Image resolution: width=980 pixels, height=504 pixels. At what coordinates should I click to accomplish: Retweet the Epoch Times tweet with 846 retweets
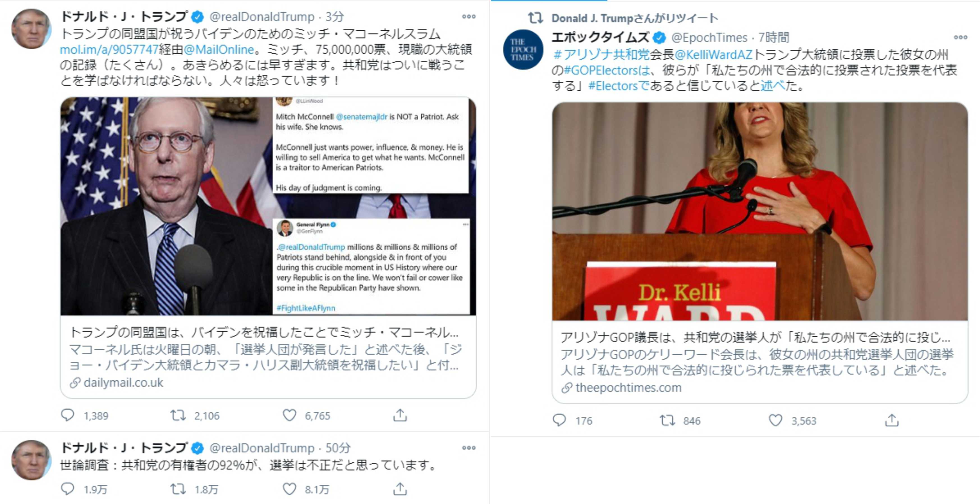[x=667, y=420]
